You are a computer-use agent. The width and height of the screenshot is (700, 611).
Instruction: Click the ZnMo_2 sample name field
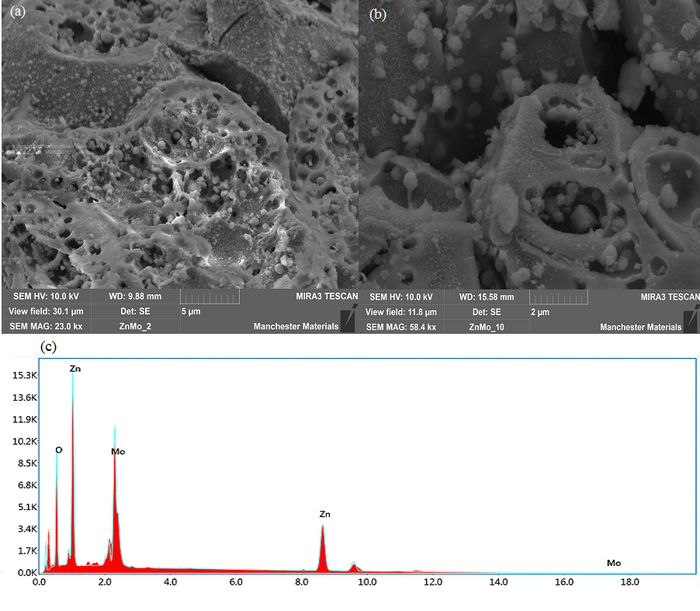135,326
